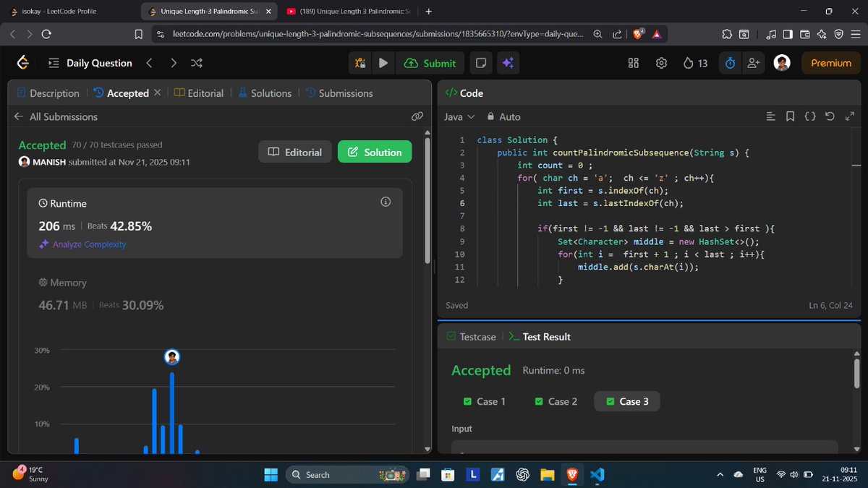This screenshot has width=868, height=488.
Task: Submit the solution
Action: click(430, 63)
